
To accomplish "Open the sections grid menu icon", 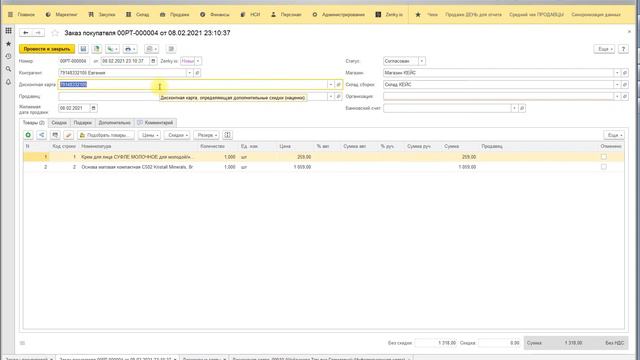I will tap(8, 31).
